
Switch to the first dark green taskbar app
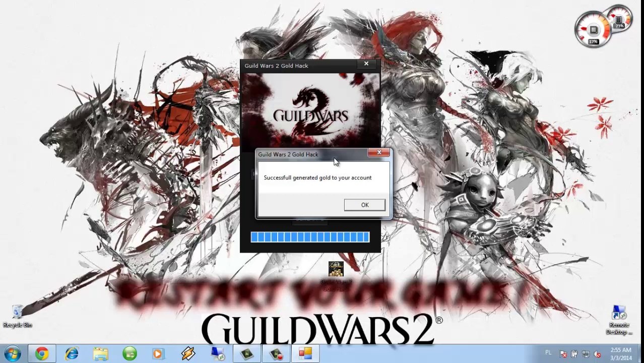pyautogui.click(x=247, y=353)
